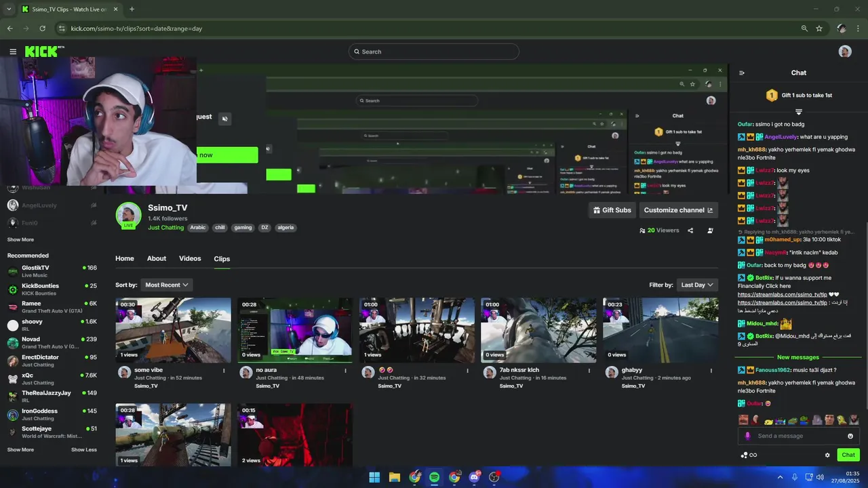Open Spotify from the taskbar
The height and width of the screenshot is (488, 868).
pos(434,477)
